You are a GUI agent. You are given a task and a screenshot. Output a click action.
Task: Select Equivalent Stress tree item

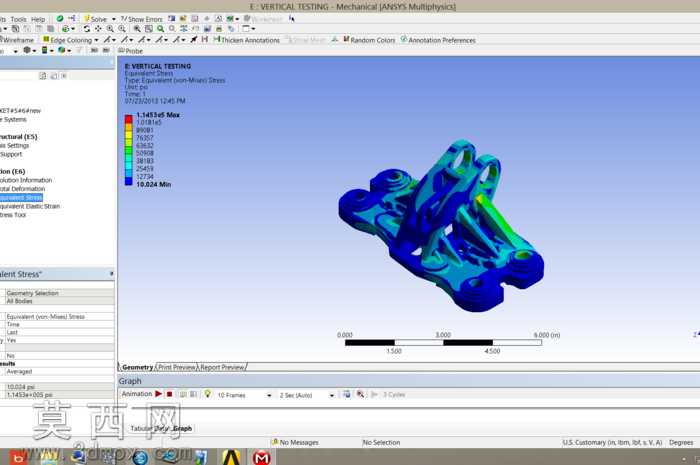tap(21, 198)
